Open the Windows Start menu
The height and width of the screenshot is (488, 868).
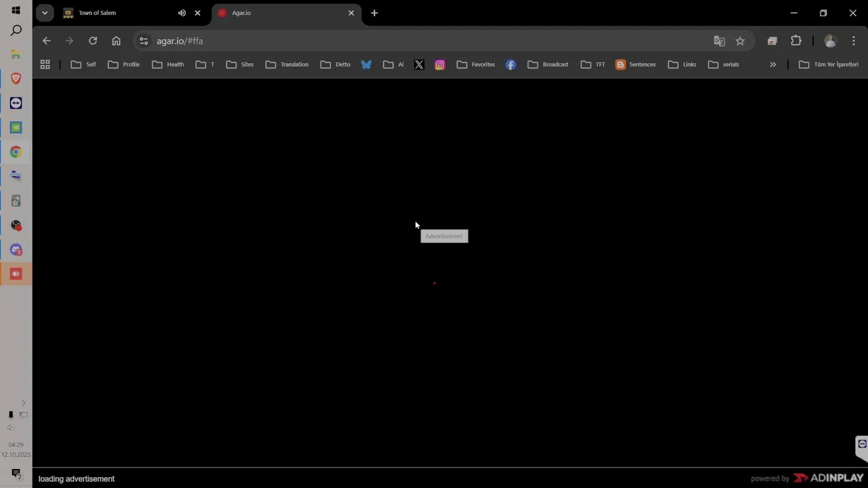point(16,10)
